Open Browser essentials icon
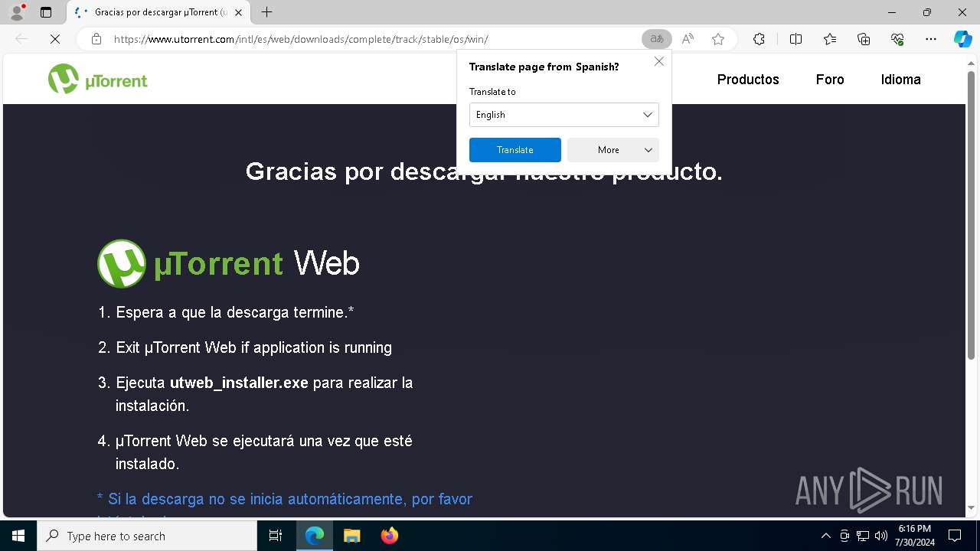The image size is (980, 551). point(897,39)
